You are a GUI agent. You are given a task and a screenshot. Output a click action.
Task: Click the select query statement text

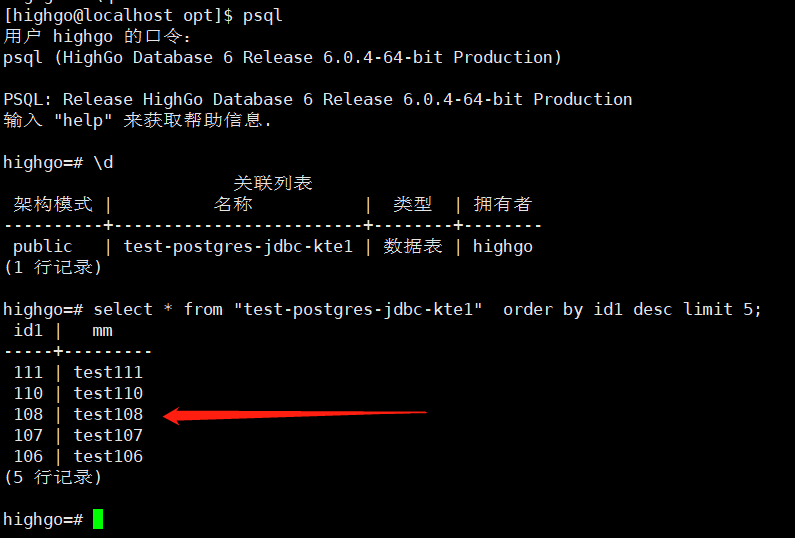pyautogui.click(x=427, y=309)
